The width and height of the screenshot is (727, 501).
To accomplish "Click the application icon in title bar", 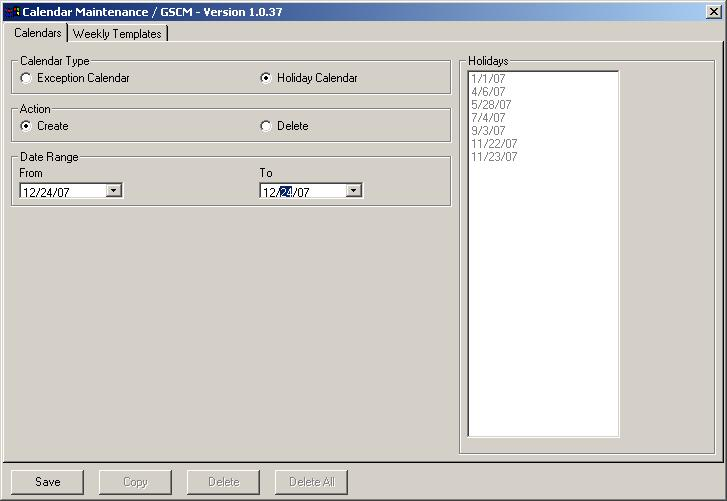I will click(x=13, y=12).
